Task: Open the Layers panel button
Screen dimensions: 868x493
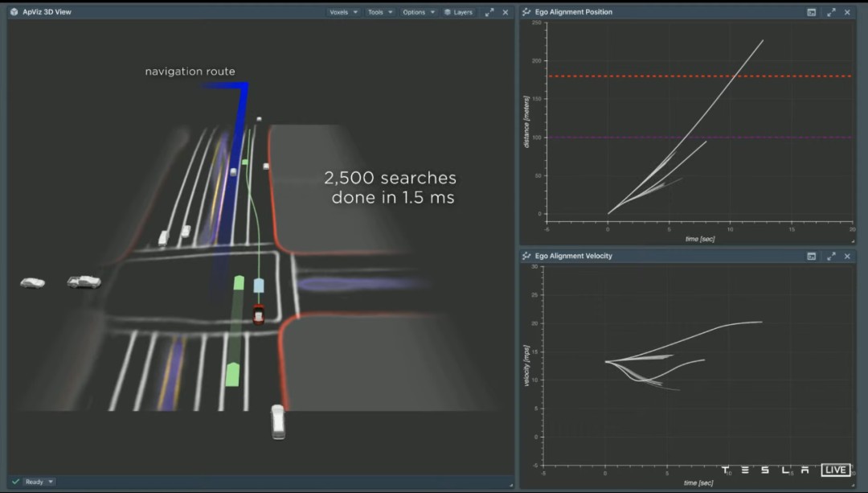Action: click(x=458, y=12)
